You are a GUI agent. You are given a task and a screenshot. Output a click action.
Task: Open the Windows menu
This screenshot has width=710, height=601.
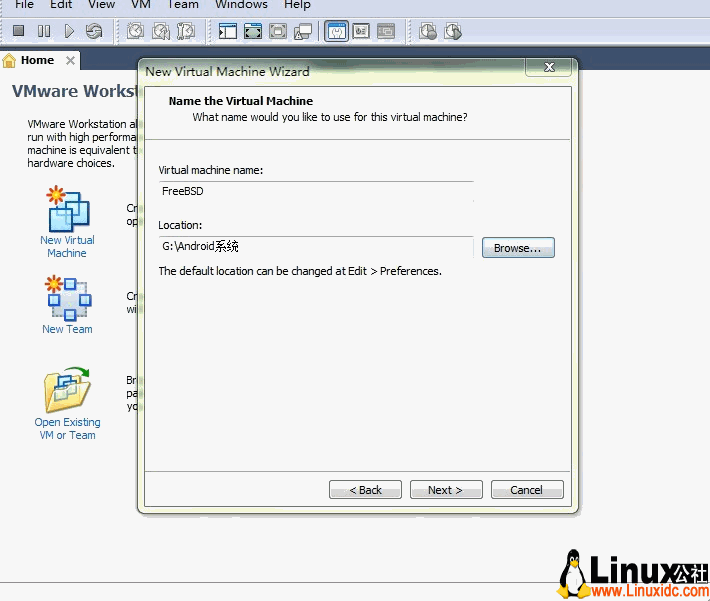(241, 5)
